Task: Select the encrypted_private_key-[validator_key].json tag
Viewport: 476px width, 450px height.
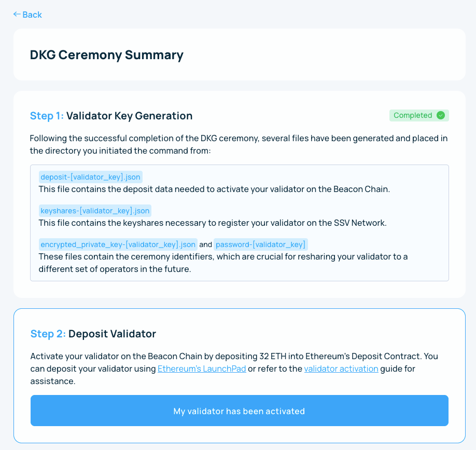Action: tap(118, 244)
